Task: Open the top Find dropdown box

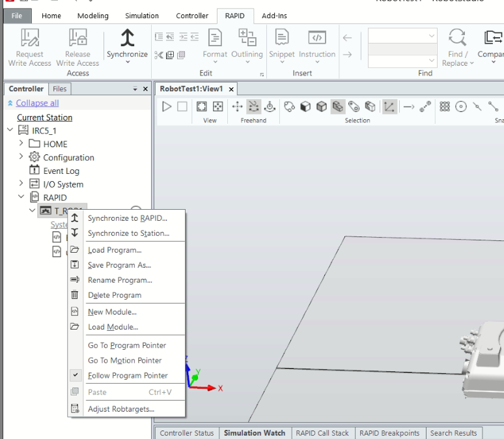Action: (x=402, y=36)
